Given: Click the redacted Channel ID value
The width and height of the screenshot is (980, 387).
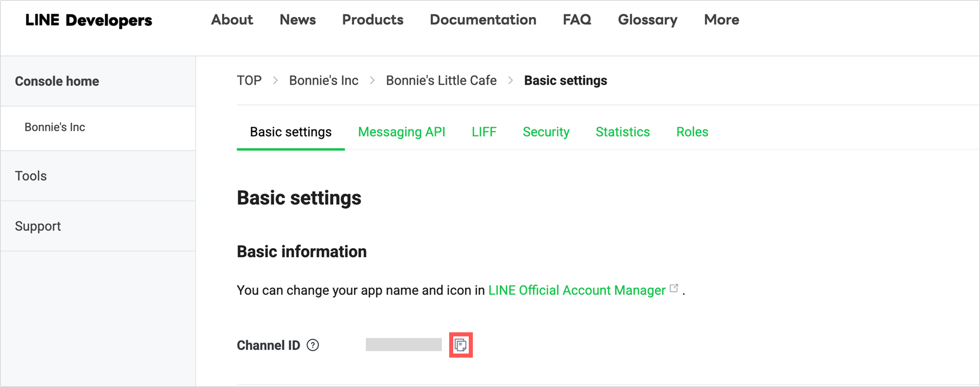Looking at the screenshot, I should pyautogui.click(x=403, y=345).
